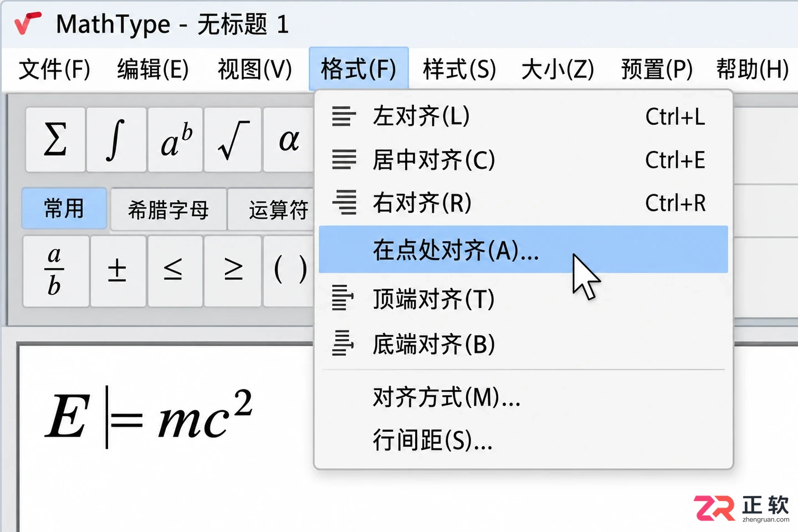Image resolution: width=798 pixels, height=532 pixels.
Task: Choose 底端对齐(B) menu entry
Action: coord(523,344)
